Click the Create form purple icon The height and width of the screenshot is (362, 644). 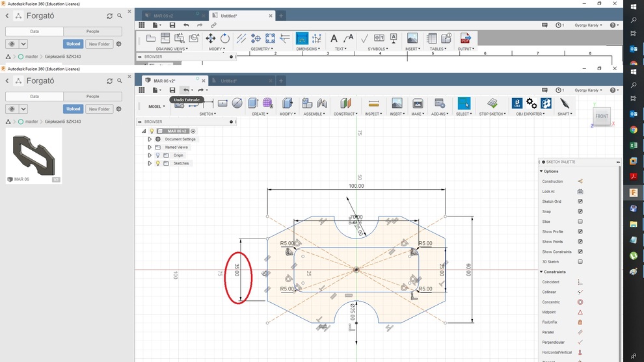[x=268, y=103]
